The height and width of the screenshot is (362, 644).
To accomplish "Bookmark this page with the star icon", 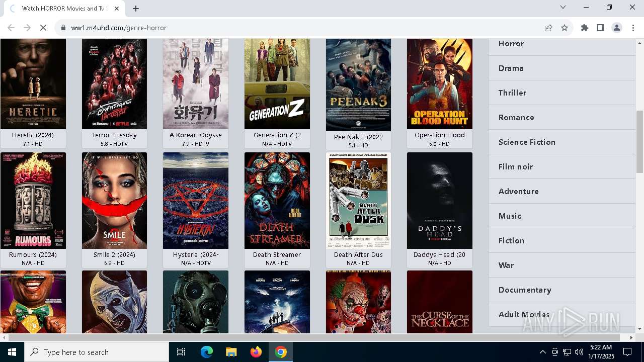I will [x=565, y=28].
